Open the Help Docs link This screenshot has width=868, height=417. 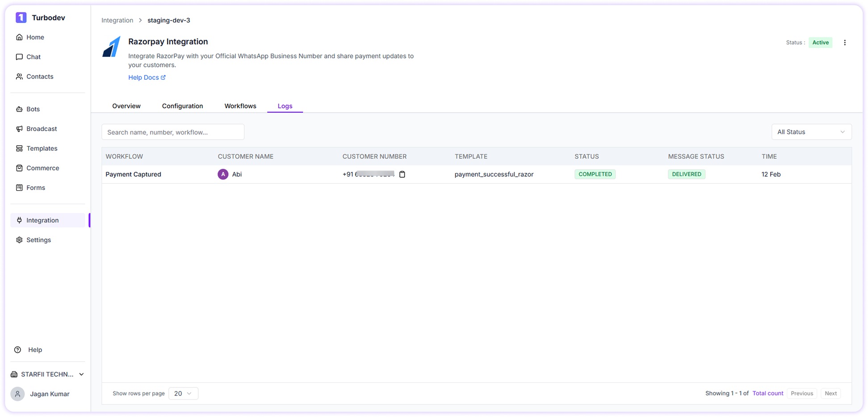(x=147, y=77)
